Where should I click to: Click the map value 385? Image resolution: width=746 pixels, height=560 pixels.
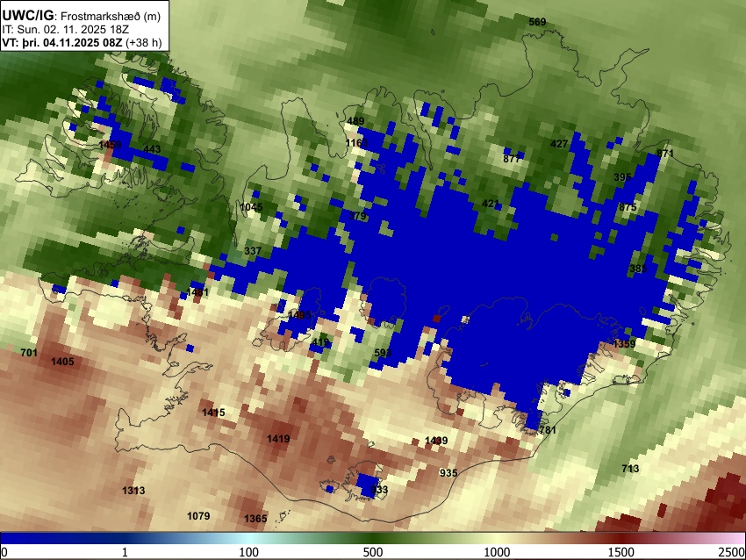point(638,269)
